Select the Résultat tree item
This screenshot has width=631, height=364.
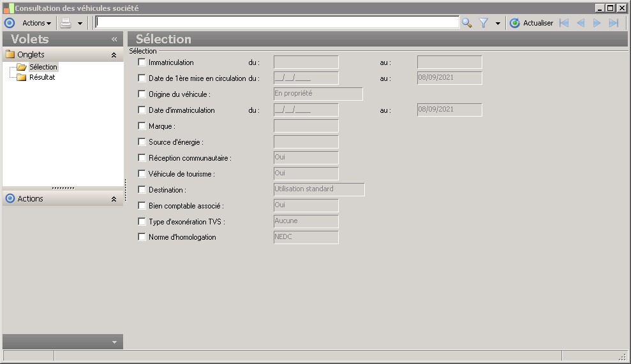[42, 77]
